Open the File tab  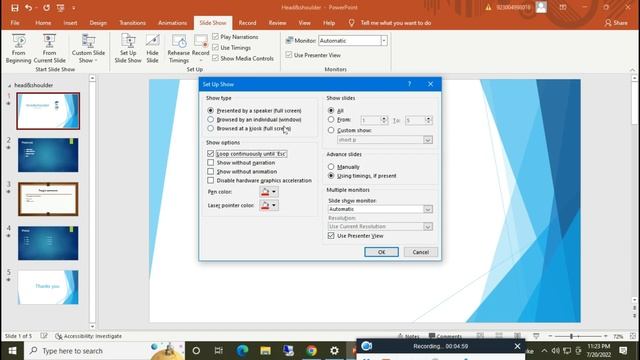click(x=15, y=23)
